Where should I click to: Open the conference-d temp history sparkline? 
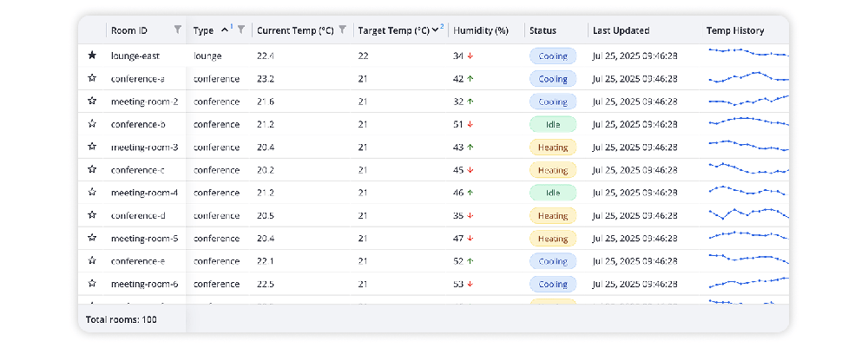tap(747, 213)
